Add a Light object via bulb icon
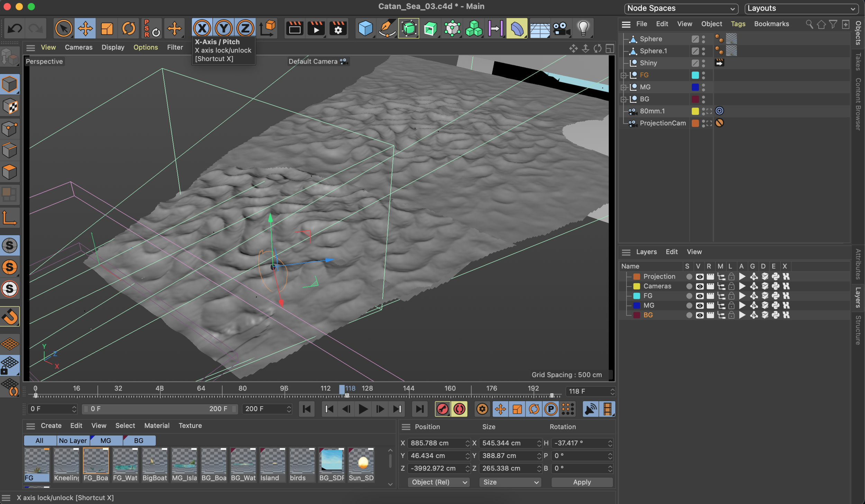This screenshot has height=504, width=865. (583, 28)
